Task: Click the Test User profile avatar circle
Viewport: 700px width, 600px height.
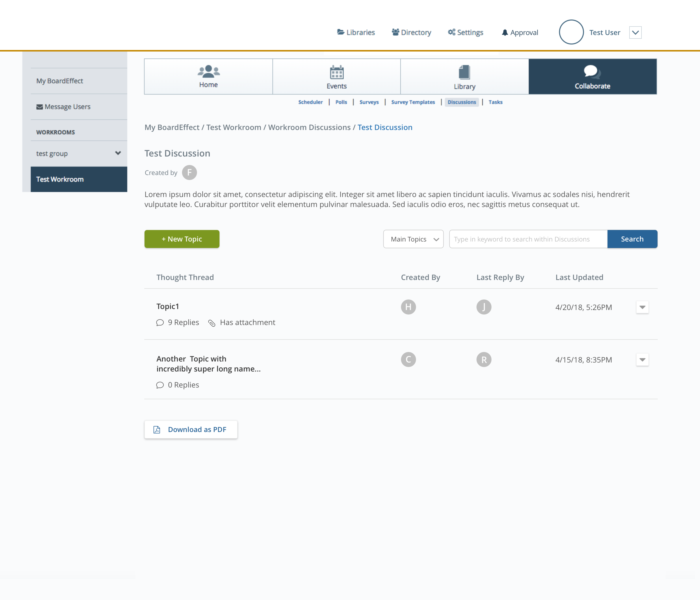Action: 571,32
